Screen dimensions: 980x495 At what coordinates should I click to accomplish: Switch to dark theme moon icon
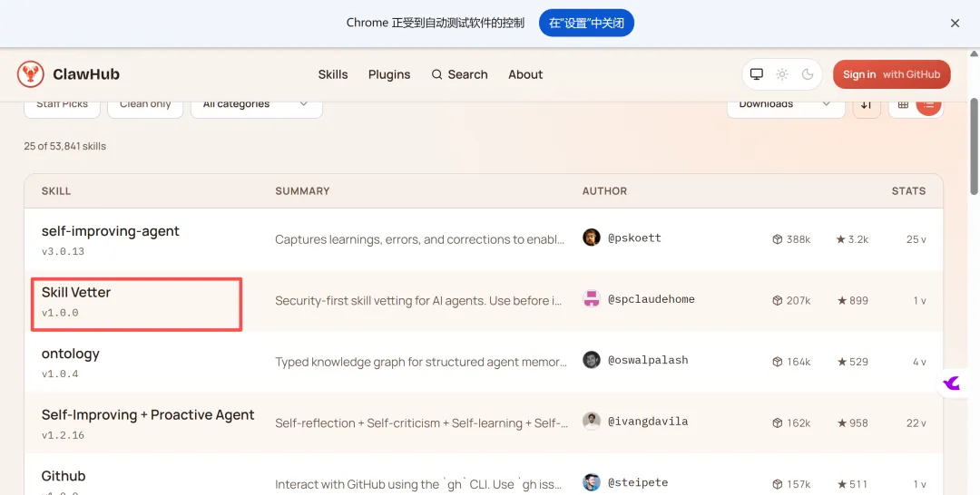[x=808, y=74]
